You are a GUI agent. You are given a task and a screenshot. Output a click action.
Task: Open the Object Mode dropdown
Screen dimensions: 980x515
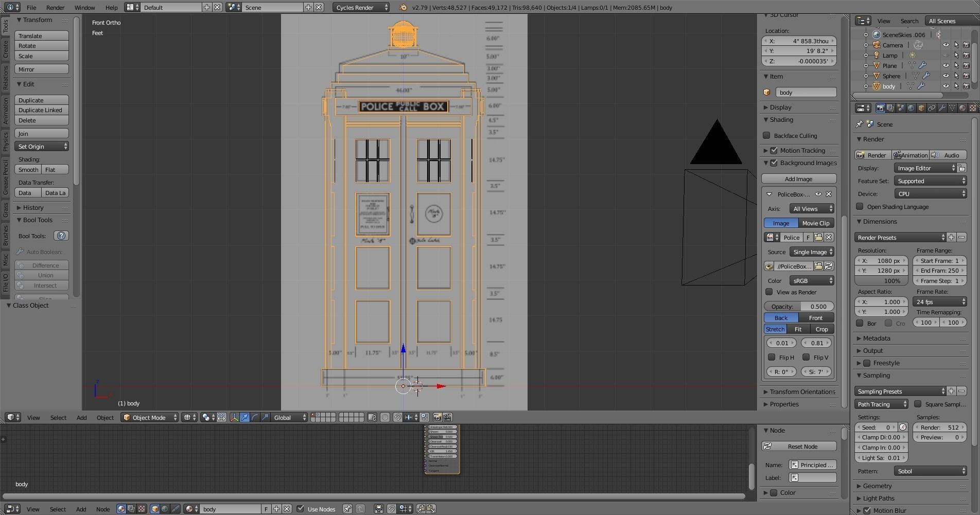pyautogui.click(x=150, y=417)
